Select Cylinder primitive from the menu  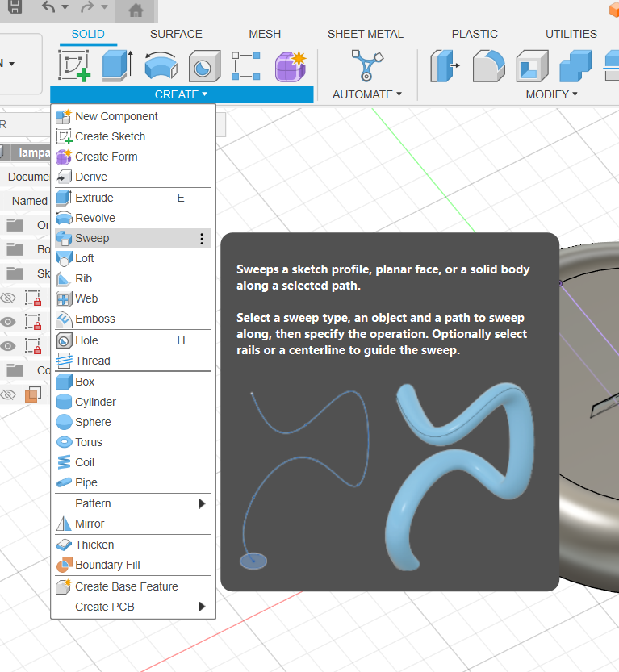tap(133, 402)
